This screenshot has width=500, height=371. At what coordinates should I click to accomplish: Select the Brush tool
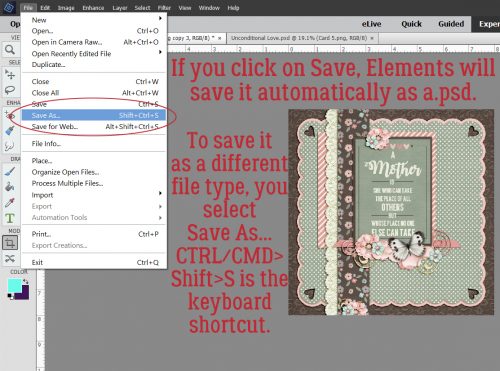pyautogui.click(x=10, y=172)
